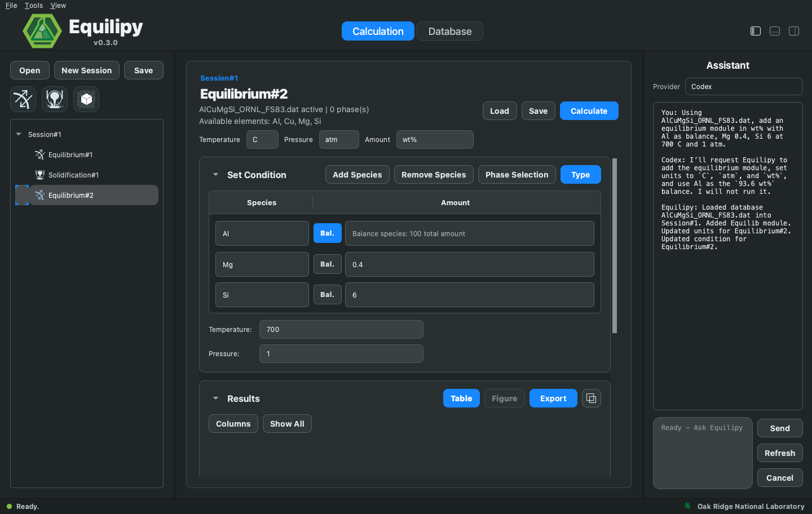Cancel the assistant request

tap(780, 478)
